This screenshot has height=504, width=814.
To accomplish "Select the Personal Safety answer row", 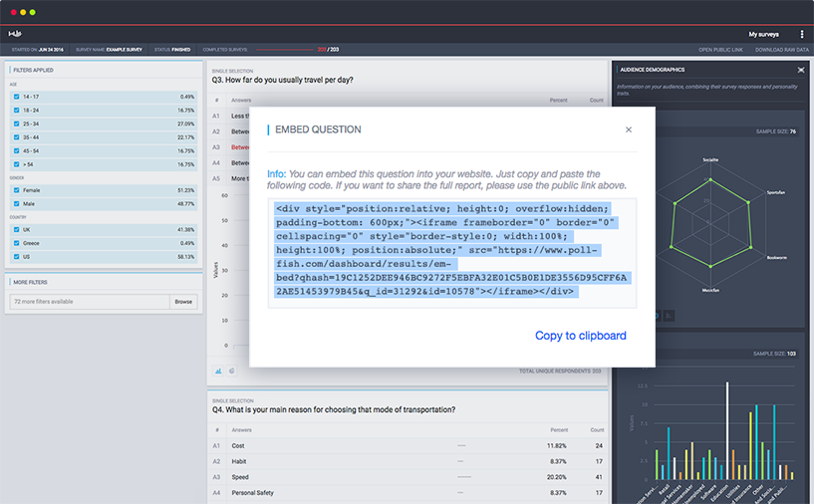I will (407, 493).
